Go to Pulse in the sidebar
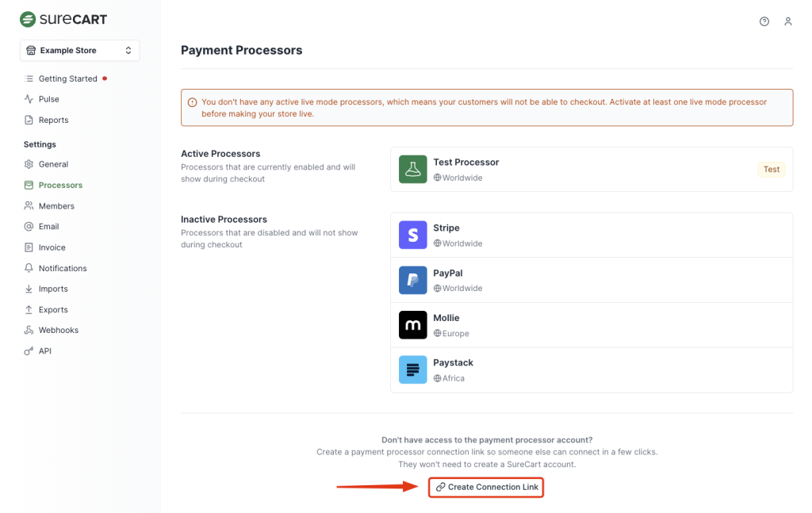This screenshot has height=513, width=812. (x=48, y=99)
